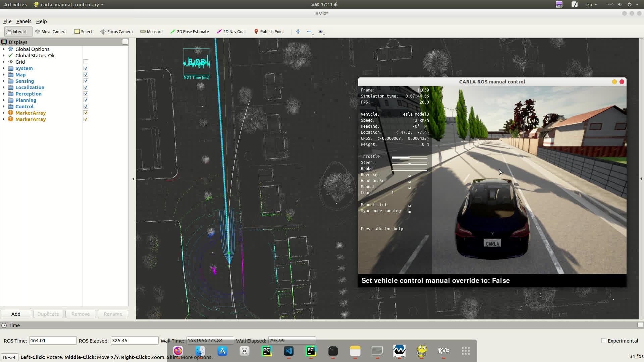Select the 2D Pose Estimate tool

click(x=190, y=32)
